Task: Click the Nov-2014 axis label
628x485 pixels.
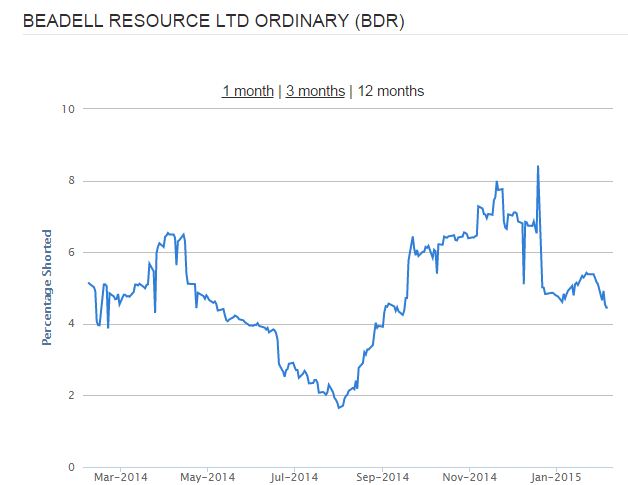Action: [x=469, y=477]
